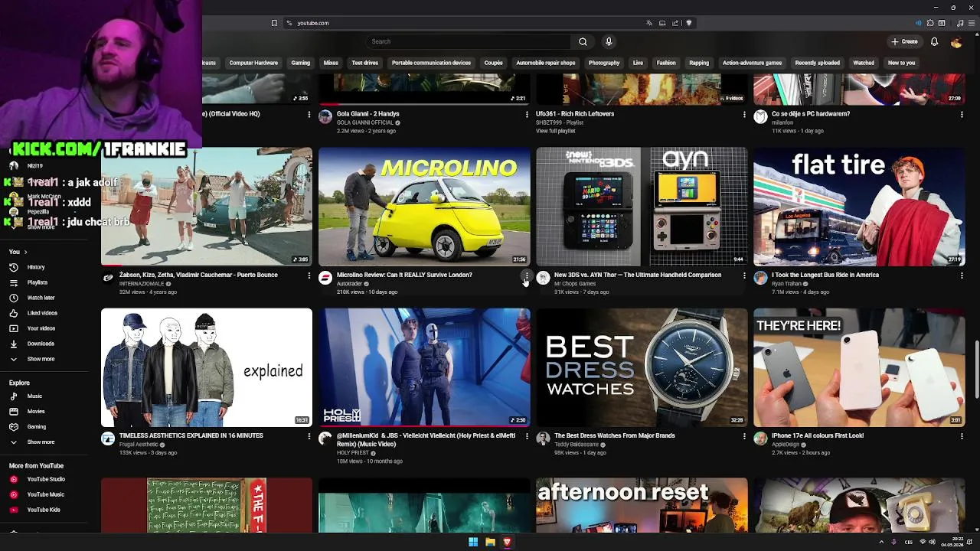Open View full playlist link
The image size is (980, 551).
tap(555, 131)
